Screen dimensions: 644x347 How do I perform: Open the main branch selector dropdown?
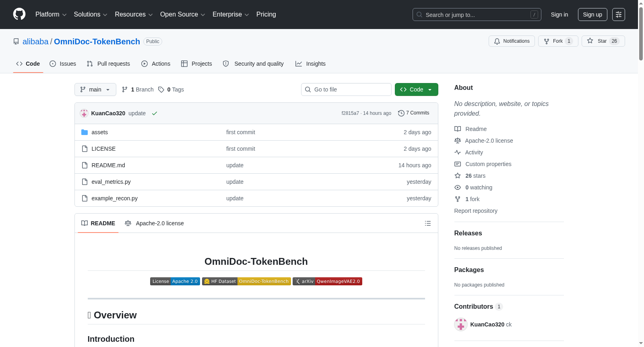tap(95, 89)
